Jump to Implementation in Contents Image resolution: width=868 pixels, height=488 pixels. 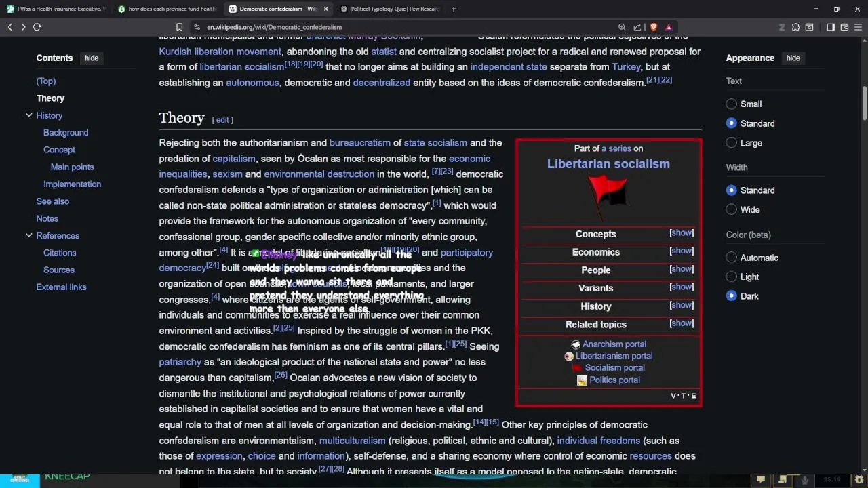[x=72, y=184]
